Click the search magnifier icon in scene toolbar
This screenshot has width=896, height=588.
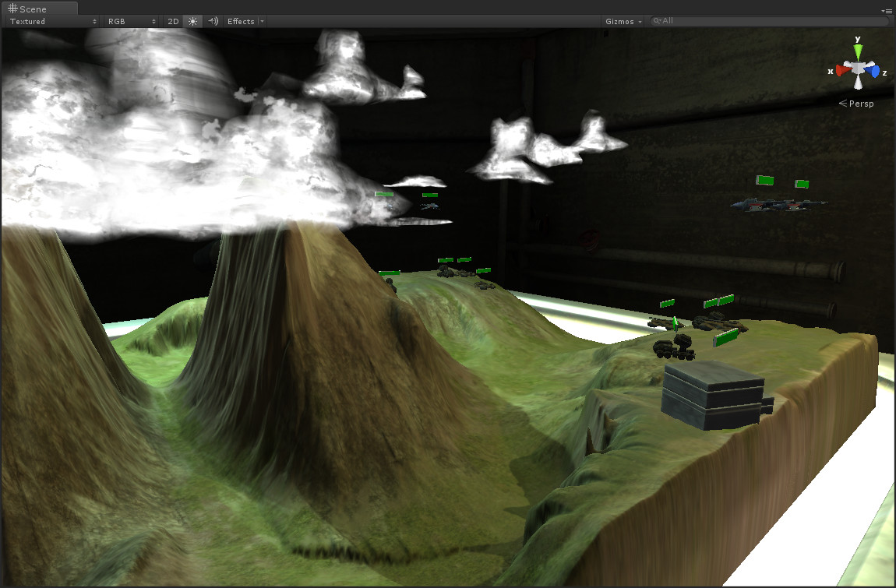(657, 21)
